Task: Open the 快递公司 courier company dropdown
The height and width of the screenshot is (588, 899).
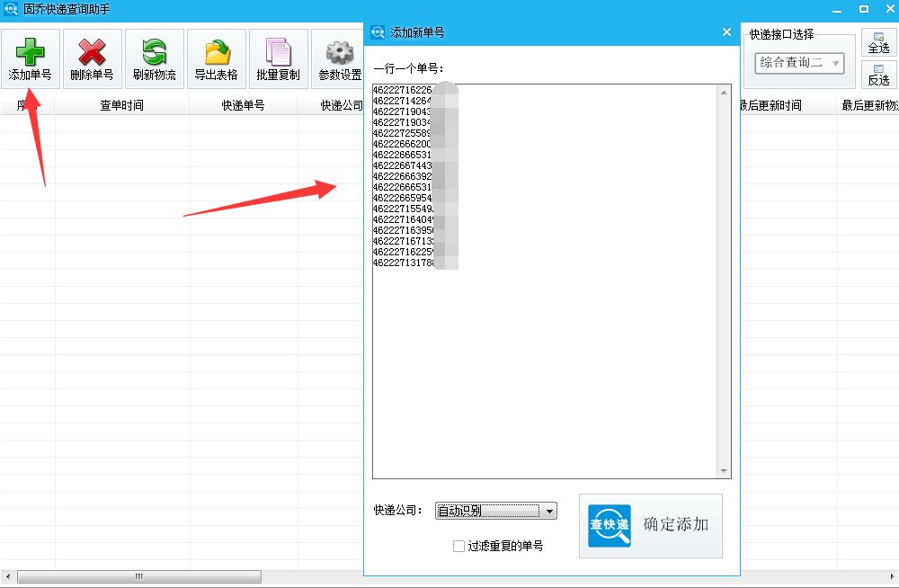Action: (x=494, y=509)
